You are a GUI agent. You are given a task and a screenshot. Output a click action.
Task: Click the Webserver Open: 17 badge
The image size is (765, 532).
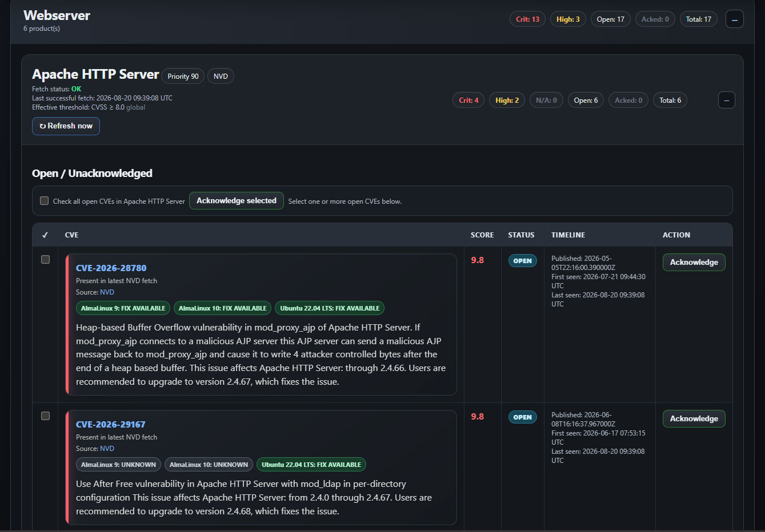pos(611,19)
